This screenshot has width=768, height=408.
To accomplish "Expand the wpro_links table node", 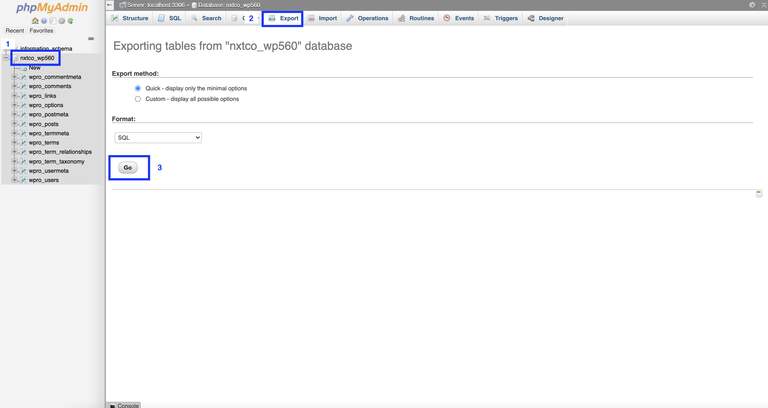I will pyautogui.click(x=15, y=96).
